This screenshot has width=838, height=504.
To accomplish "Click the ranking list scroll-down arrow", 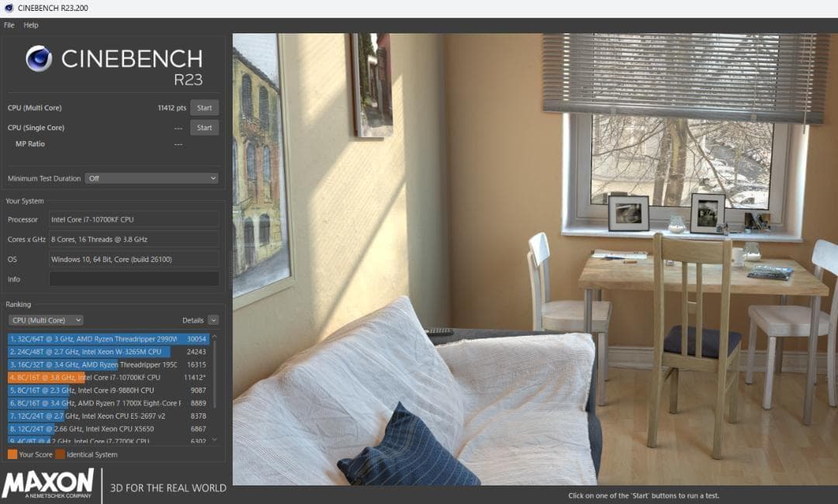I will click(215, 440).
